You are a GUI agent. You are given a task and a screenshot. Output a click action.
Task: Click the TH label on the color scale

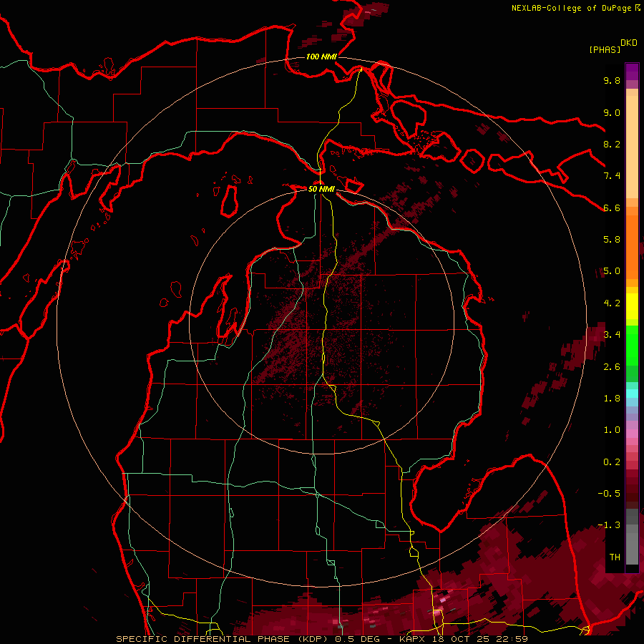615,557
